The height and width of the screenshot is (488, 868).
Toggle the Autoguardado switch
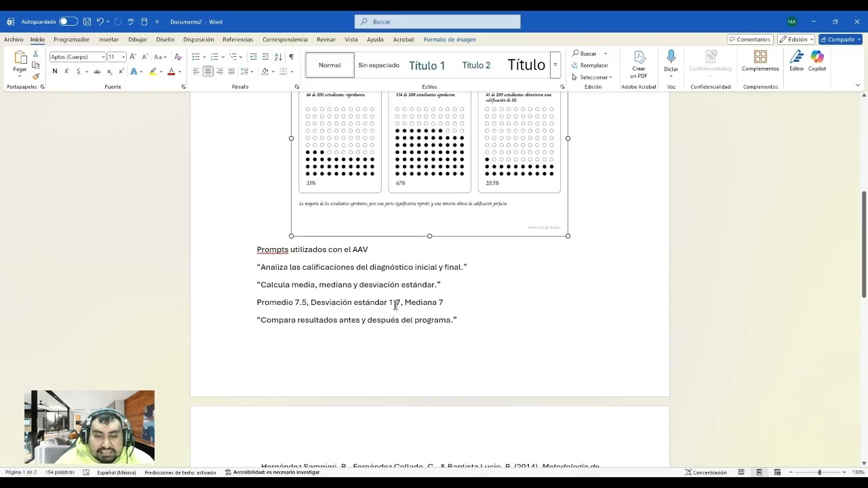pyautogui.click(x=68, y=22)
